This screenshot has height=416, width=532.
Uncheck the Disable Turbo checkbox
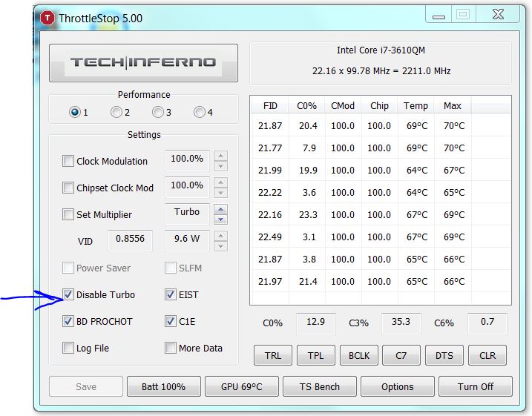tap(68, 294)
